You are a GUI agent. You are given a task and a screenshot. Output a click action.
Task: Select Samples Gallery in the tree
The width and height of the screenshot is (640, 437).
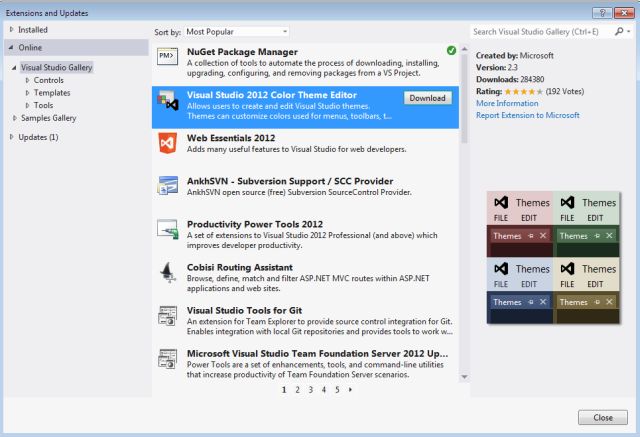[49, 118]
